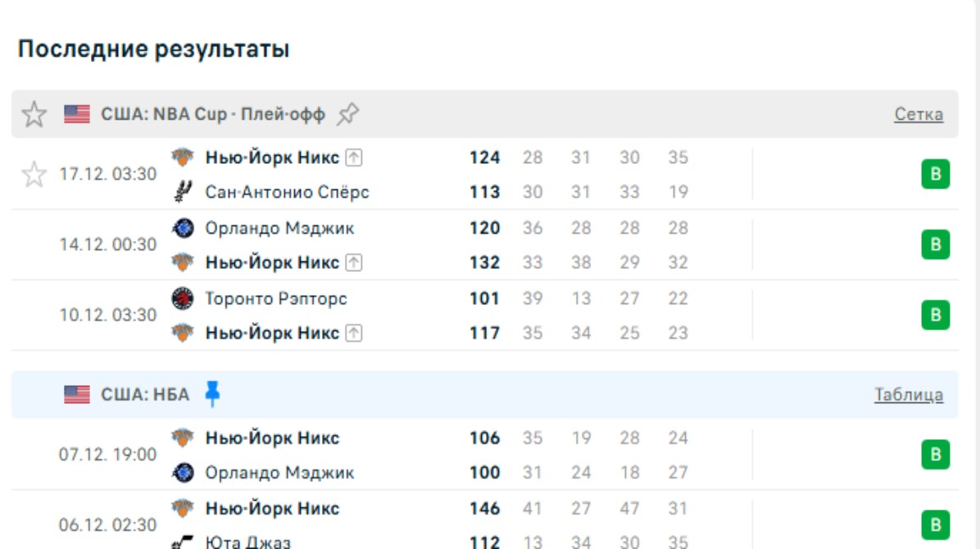Click the USA flag beside NBA Cup
The image size is (980, 549).
coord(77,115)
